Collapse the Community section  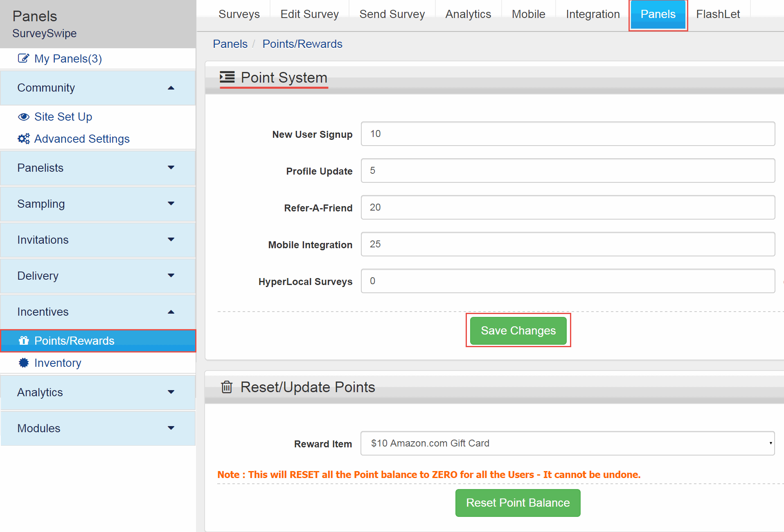point(171,88)
